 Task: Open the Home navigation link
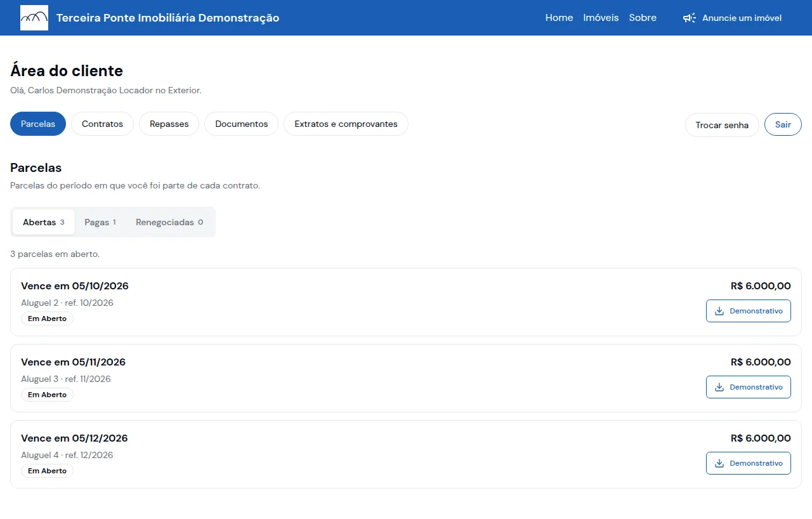559,18
